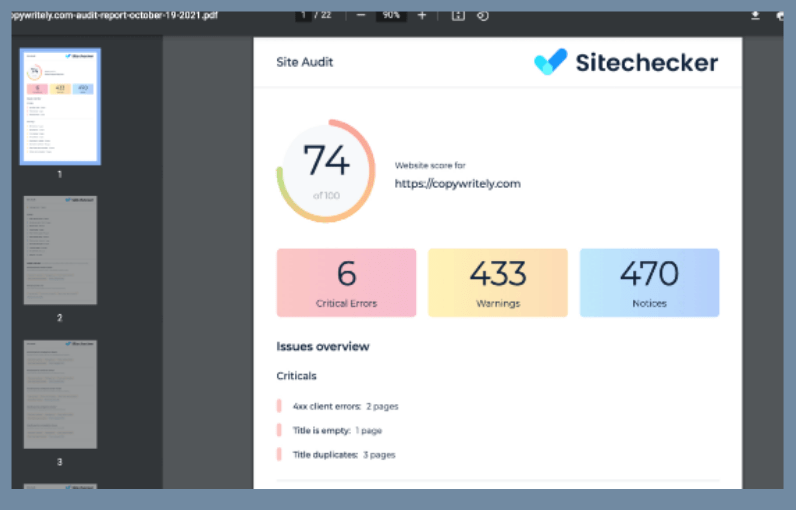This screenshot has height=510, width=796.
Task: Click the 470 Notices card
Action: pyautogui.click(x=649, y=283)
